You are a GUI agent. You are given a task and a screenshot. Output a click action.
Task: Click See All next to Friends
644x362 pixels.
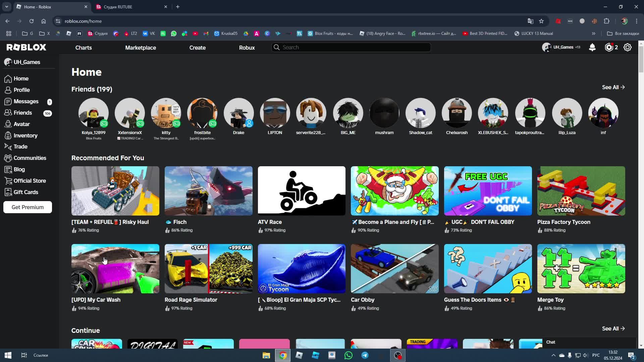point(613,87)
